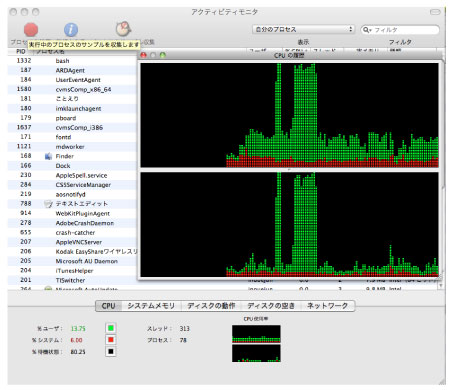The height and width of the screenshot is (390, 450).
Task: Open the blue Inspect info icon
Action: (71, 30)
